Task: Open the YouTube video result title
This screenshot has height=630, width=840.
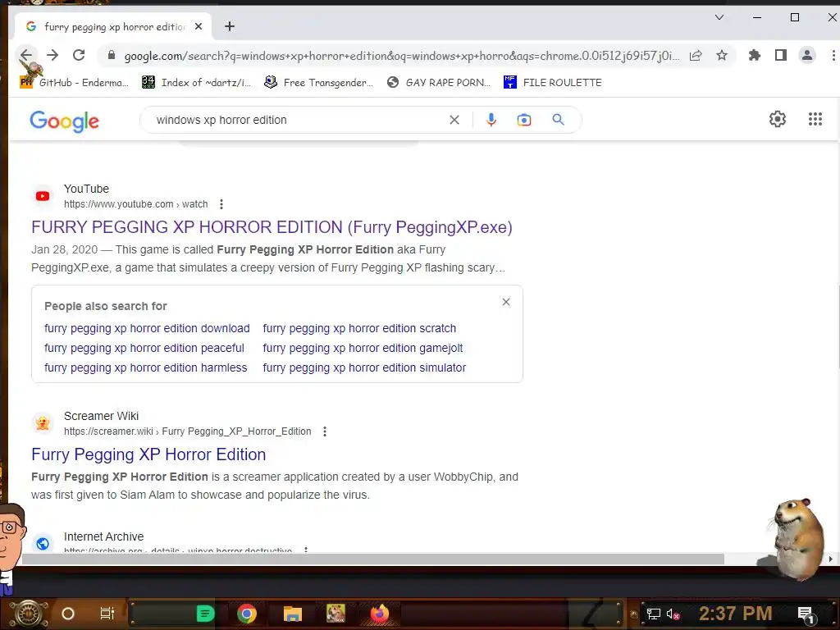Action: point(272,227)
